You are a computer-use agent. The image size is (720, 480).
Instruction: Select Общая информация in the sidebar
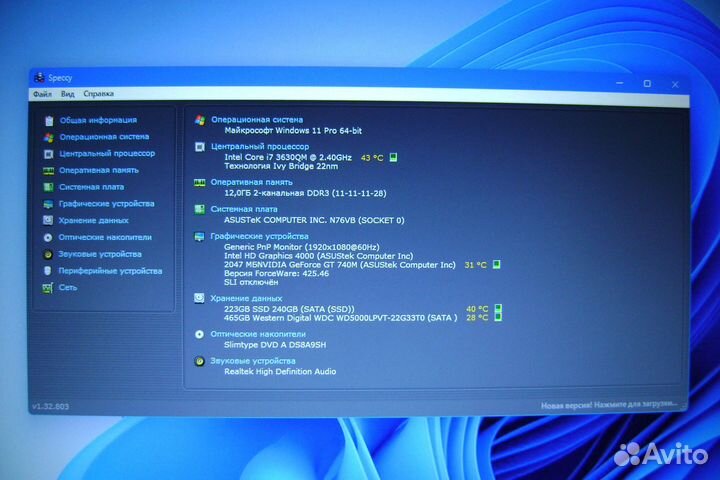coord(98,120)
